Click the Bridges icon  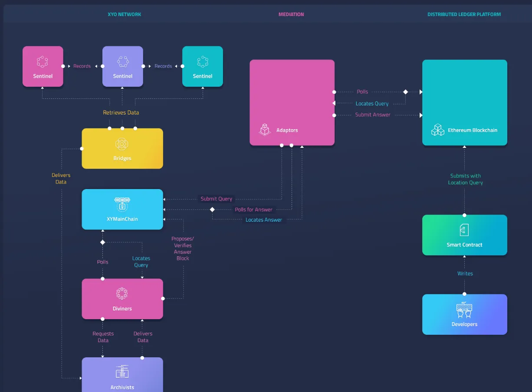122,144
